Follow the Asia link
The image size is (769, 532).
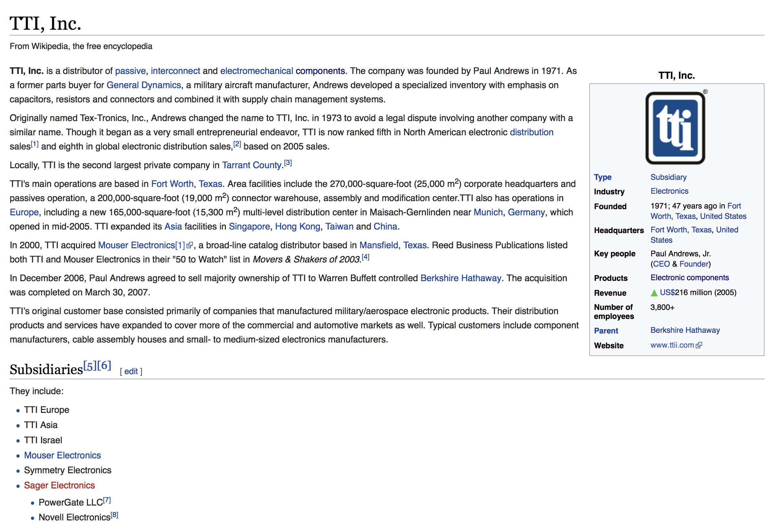coord(173,227)
